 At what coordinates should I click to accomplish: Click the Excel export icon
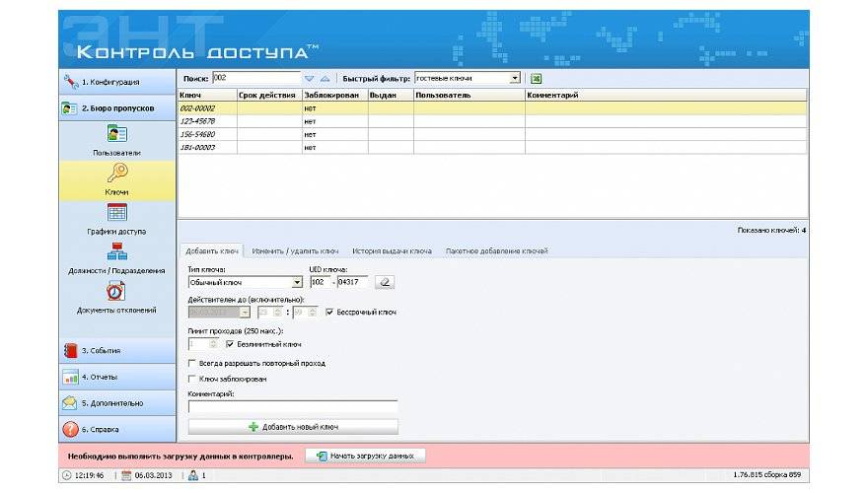[537, 79]
